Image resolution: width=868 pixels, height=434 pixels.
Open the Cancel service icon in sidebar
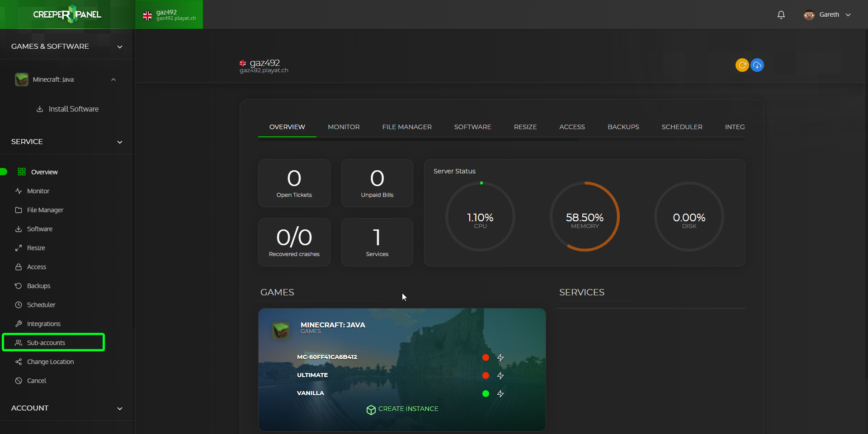(19, 381)
